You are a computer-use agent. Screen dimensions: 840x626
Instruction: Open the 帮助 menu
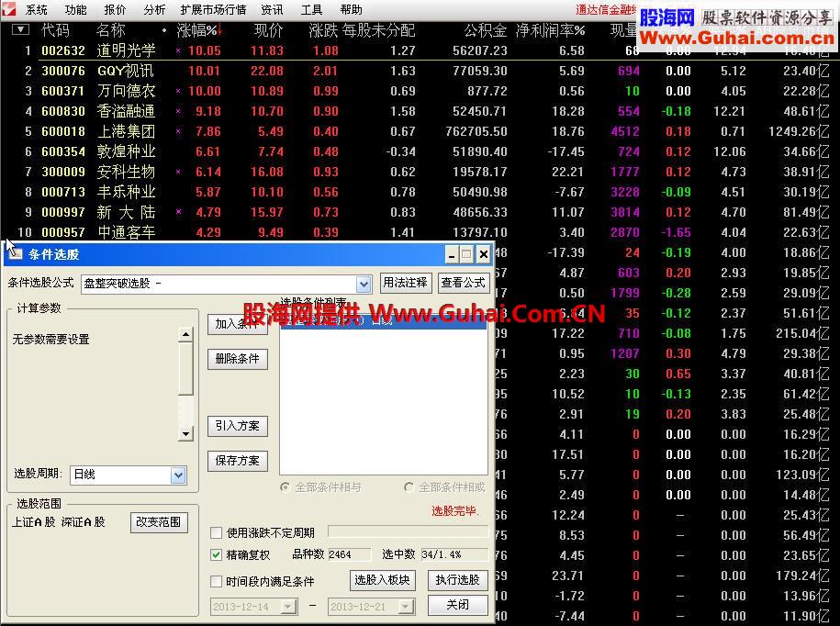[352, 10]
